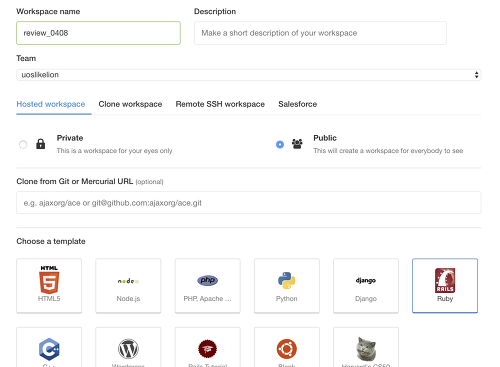Pick the Rails Tutorial template

[x=207, y=347]
